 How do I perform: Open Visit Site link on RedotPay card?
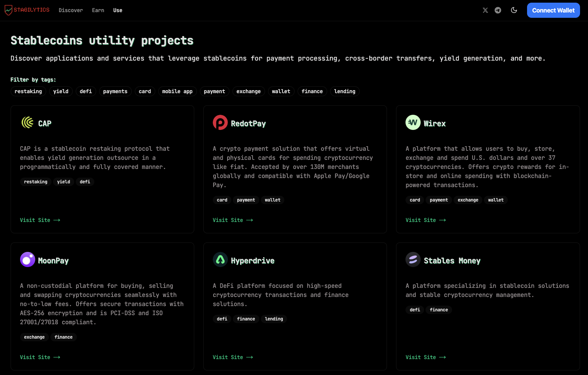click(233, 220)
